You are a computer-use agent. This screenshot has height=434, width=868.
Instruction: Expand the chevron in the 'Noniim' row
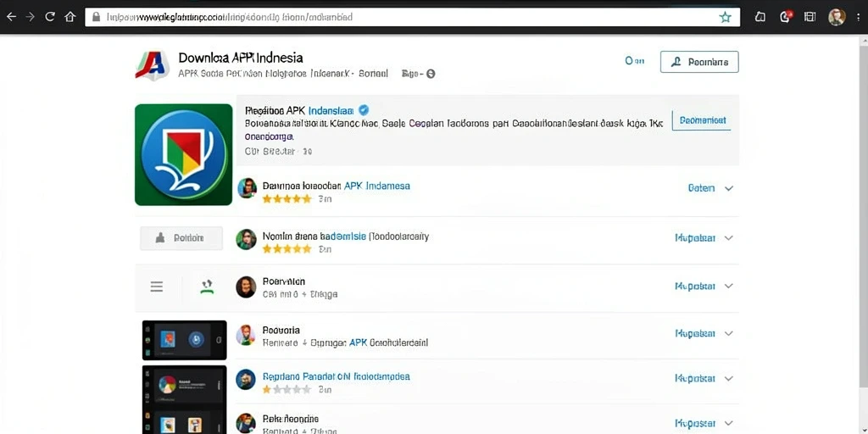pos(729,238)
